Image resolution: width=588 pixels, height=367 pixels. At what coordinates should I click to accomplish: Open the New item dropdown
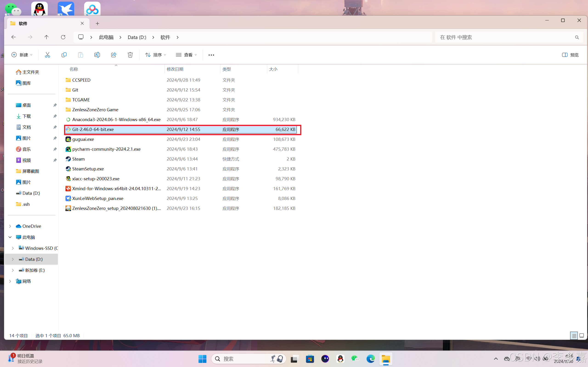point(22,55)
